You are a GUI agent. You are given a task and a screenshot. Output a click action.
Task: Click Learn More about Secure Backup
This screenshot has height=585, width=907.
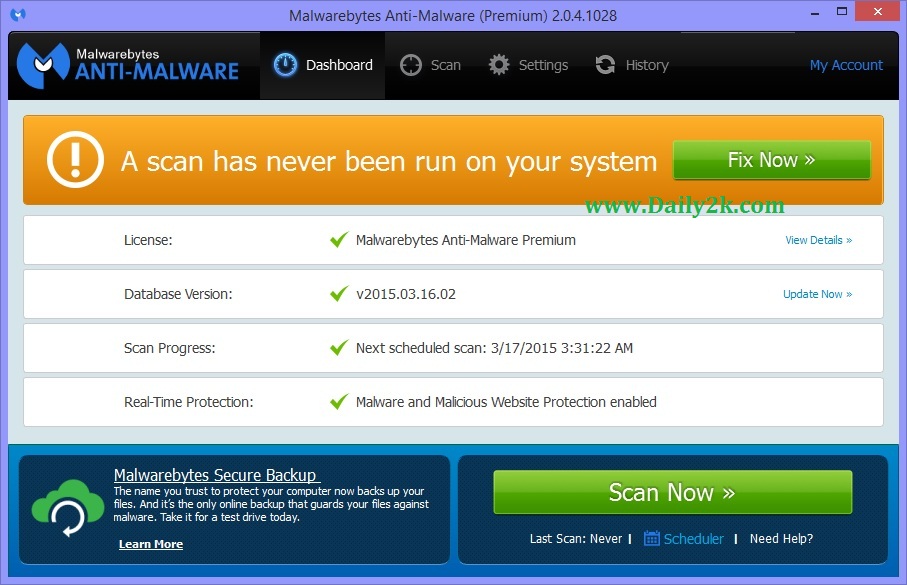coord(151,544)
